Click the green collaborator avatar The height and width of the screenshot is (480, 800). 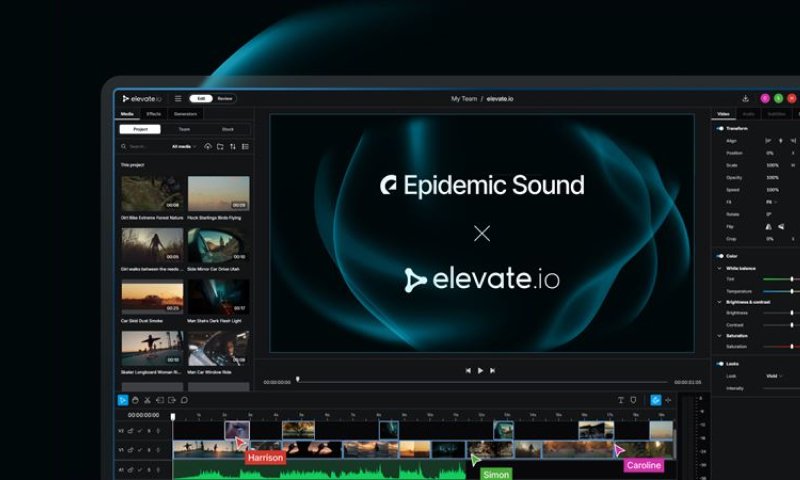coord(778,98)
